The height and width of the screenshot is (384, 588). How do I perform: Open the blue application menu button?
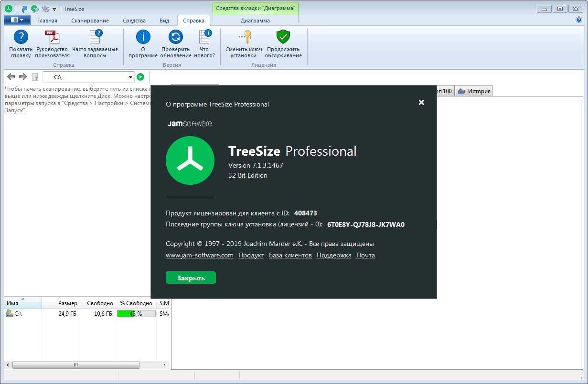[x=17, y=20]
